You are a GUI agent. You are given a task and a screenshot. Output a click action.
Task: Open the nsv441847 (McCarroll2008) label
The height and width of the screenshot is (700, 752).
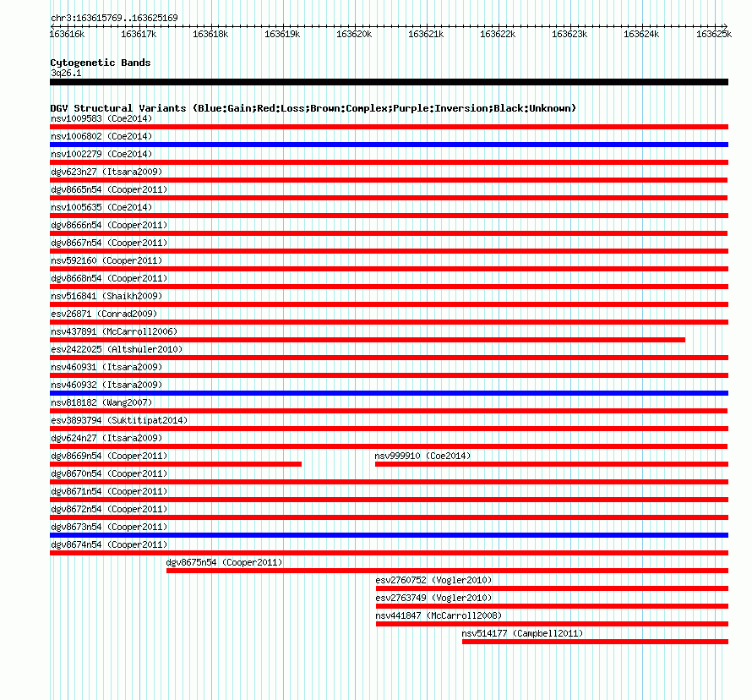tap(439, 615)
